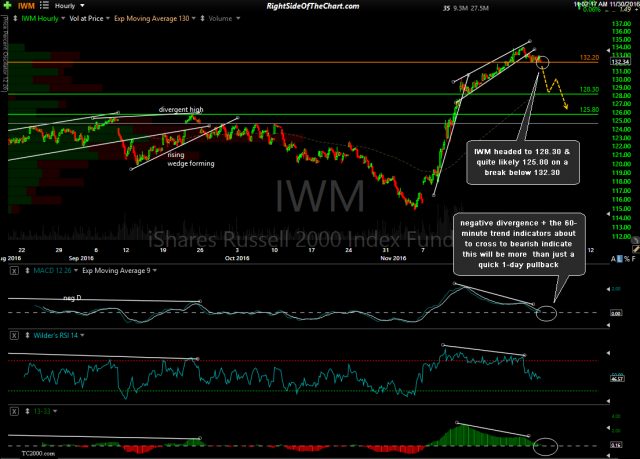Screen dimensions: 640x459
Task: Click the green plus add-chart icon
Action: (x=7, y=6)
